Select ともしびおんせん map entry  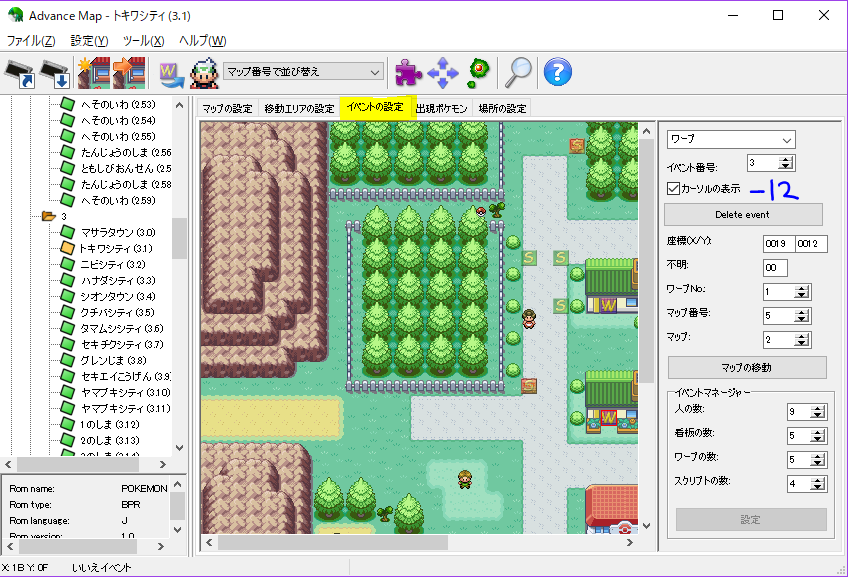click(126, 169)
